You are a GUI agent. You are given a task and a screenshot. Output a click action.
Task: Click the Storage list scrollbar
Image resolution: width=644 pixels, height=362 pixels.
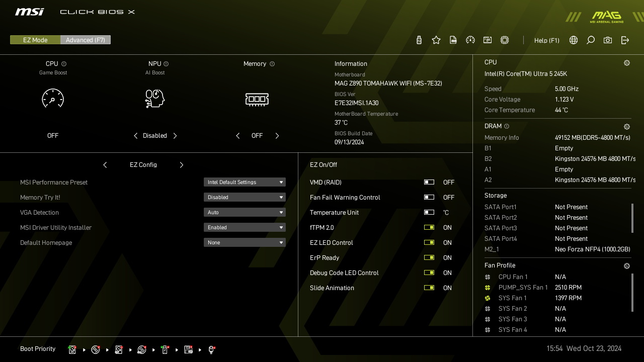632,217
